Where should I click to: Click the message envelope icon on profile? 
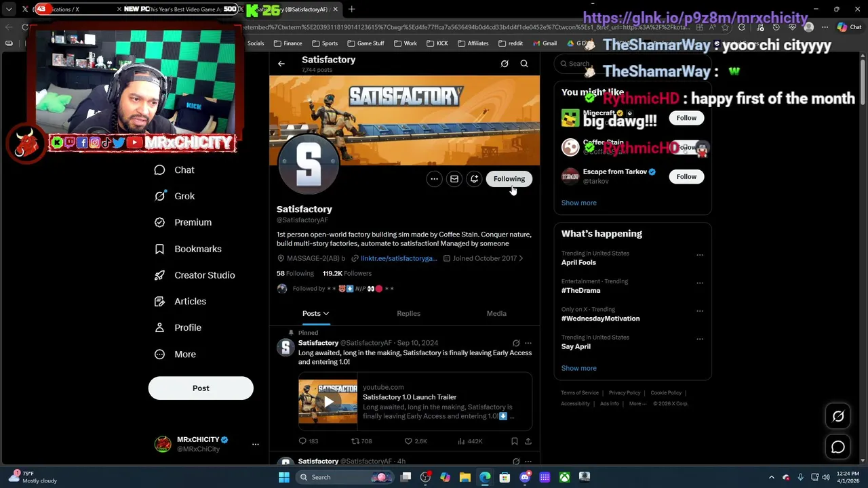pos(454,179)
